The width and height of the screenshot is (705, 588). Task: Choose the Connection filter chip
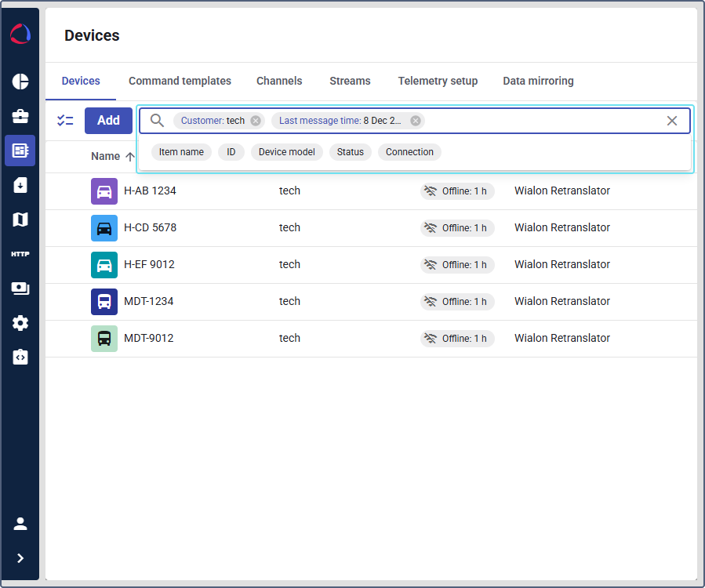tap(409, 152)
